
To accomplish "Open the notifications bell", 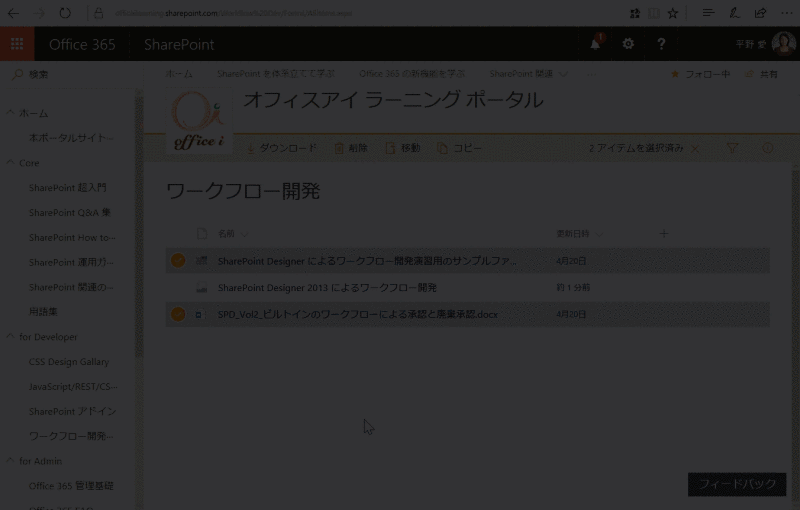I will [x=595, y=44].
